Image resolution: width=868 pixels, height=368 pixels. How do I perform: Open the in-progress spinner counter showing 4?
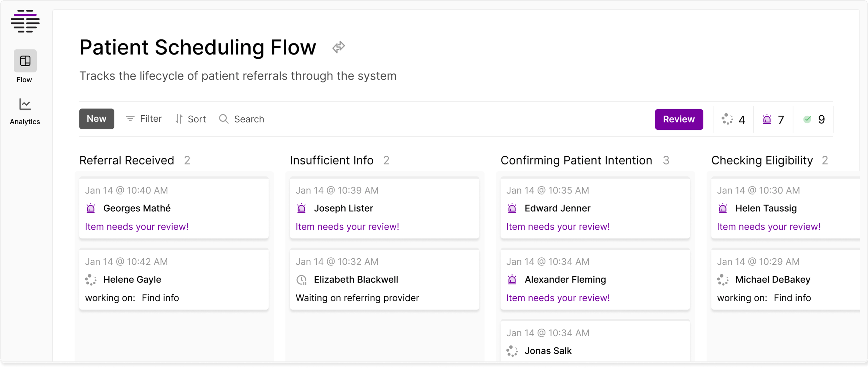(x=733, y=119)
